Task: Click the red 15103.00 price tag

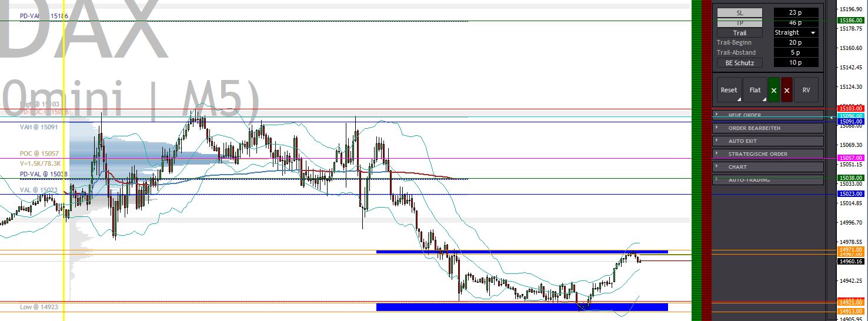Action: [x=851, y=109]
